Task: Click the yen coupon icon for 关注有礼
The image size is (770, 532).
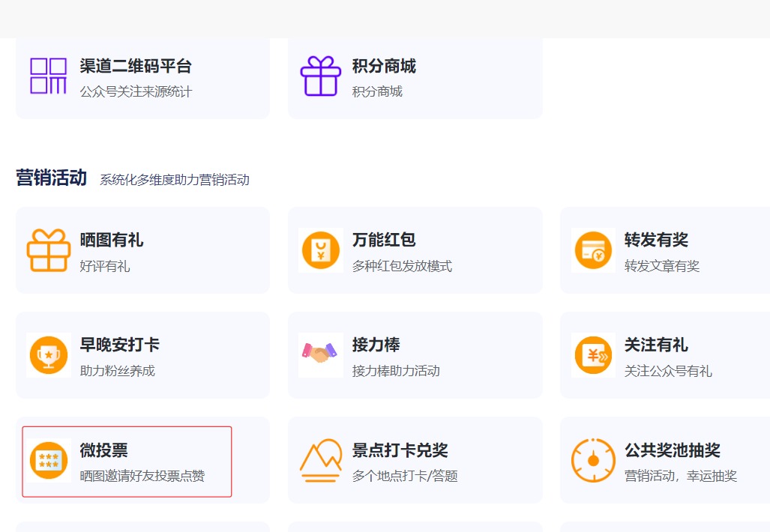Action: [x=593, y=355]
